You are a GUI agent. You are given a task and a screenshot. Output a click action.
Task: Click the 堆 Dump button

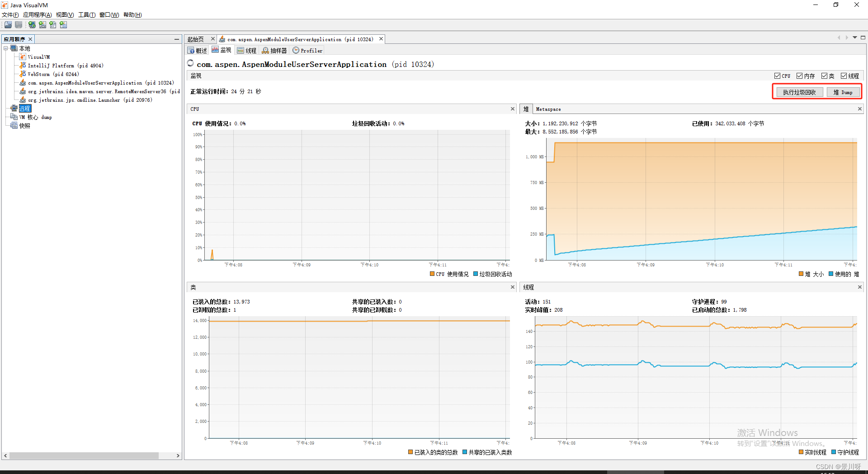click(843, 92)
